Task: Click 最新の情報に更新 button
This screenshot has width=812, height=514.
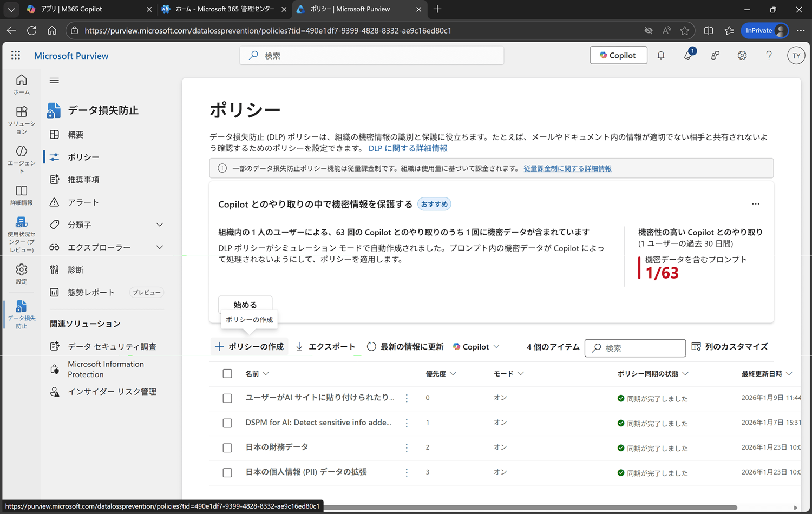Action: pyautogui.click(x=405, y=347)
